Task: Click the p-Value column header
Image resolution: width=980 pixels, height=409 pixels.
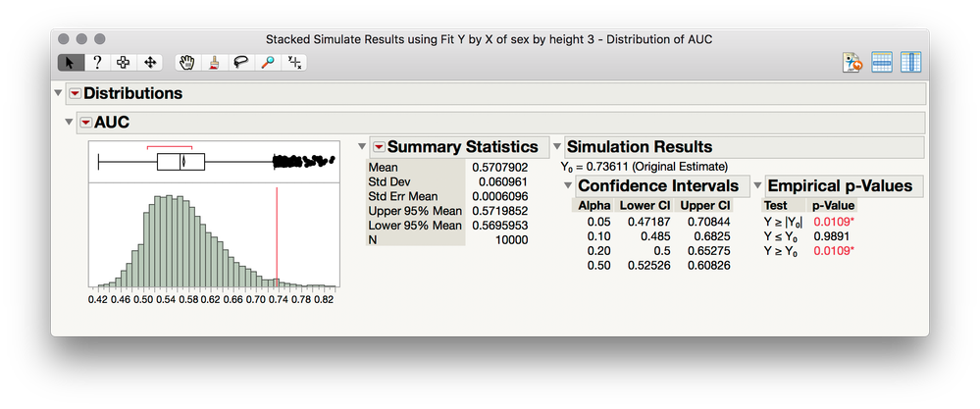Action: click(833, 205)
